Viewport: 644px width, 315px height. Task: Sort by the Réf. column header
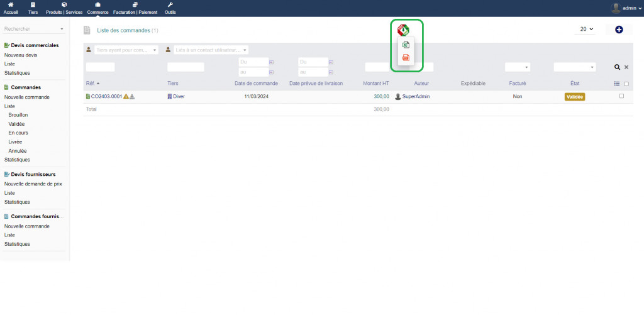(90, 84)
